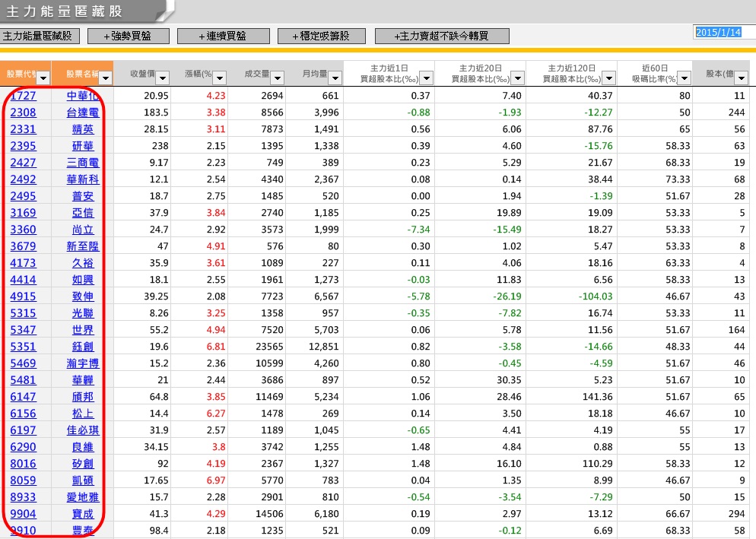Click stock name link 研華
Image resolution: width=756 pixels, height=539 pixels.
(x=83, y=146)
